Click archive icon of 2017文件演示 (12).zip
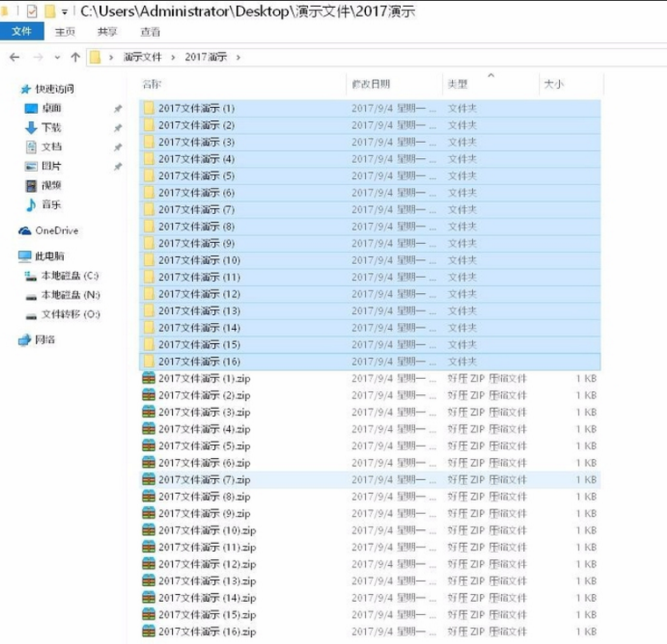Viewport: 667px width, 644px height. (148, 563)
